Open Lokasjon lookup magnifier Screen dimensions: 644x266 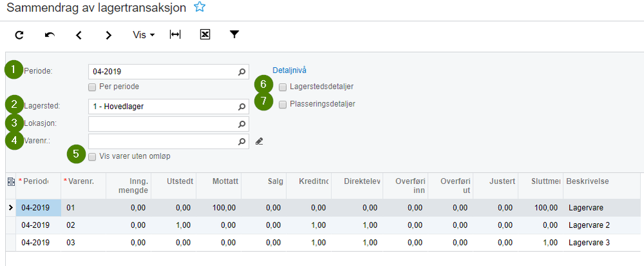click(x=242, y=124)
